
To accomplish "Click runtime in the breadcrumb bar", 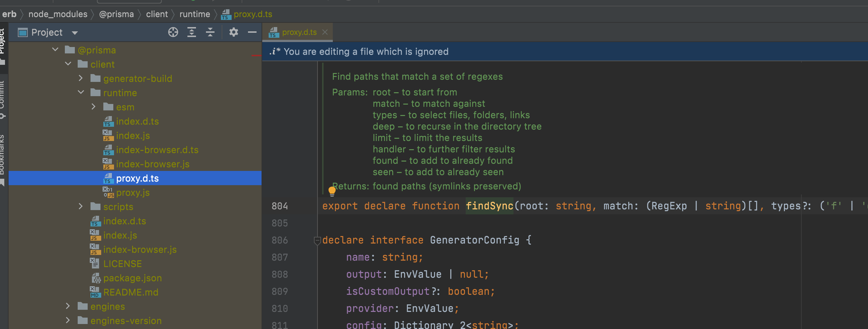I will (x=195, y=14).
